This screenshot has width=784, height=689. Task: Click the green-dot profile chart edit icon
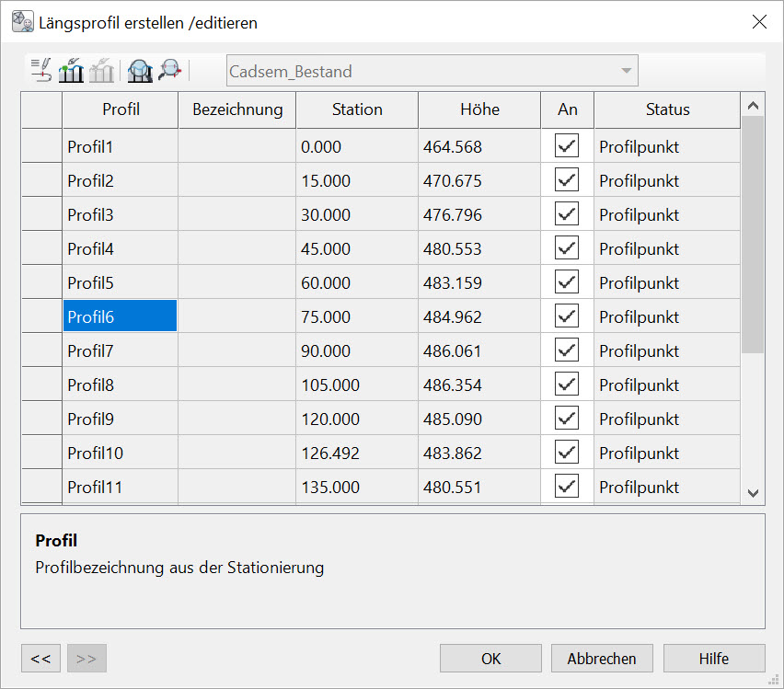(71, 70)
